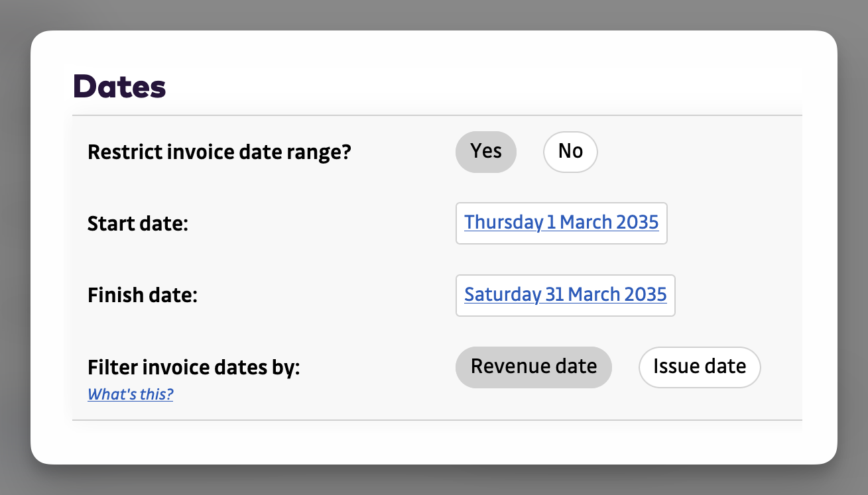
Task: Click the "Finish date:" field label
Action: pyautogui.click(x=142, y=295)
